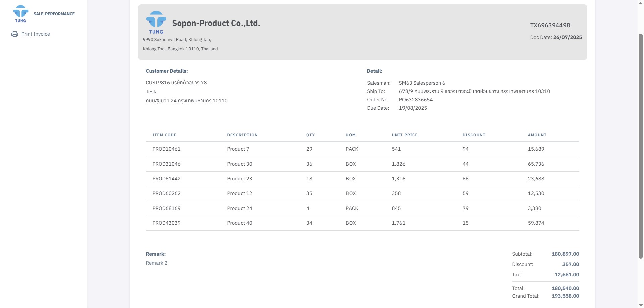The width and height of the screenshot is (644, 308).
Task: Select item code PROD31046
Action: (166, 164)
